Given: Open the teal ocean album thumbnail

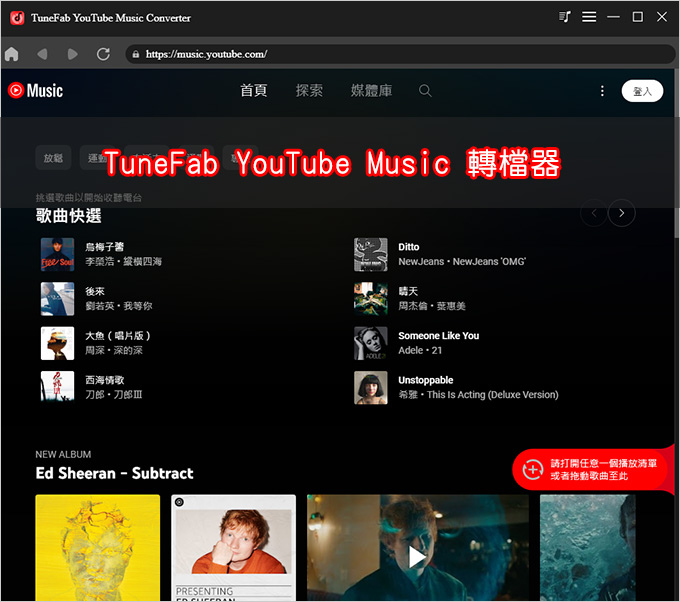Looking at the screenshot, I should click(588, 548).
